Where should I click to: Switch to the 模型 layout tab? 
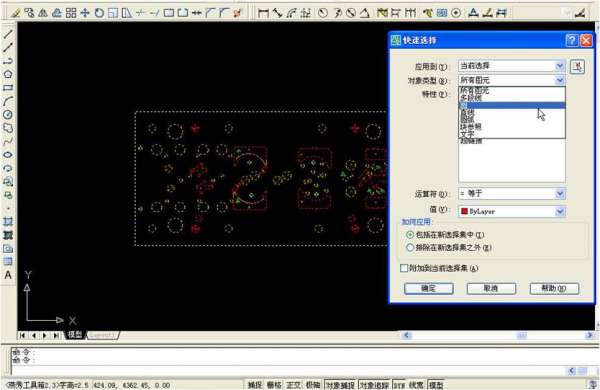pyautogui.click(x=75, y=335)
